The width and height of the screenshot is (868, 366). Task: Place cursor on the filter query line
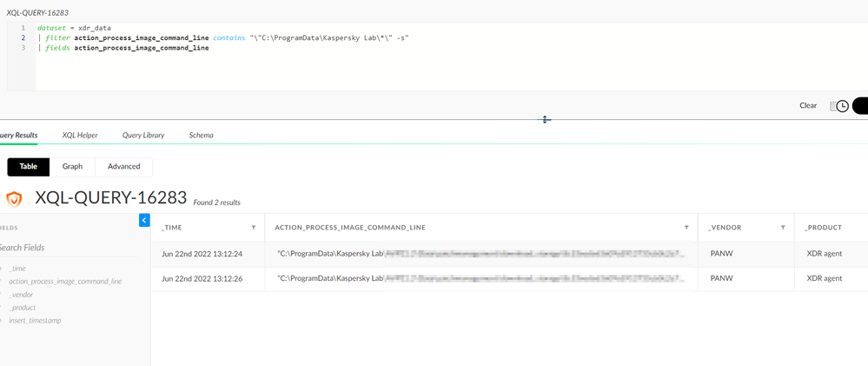223,37
